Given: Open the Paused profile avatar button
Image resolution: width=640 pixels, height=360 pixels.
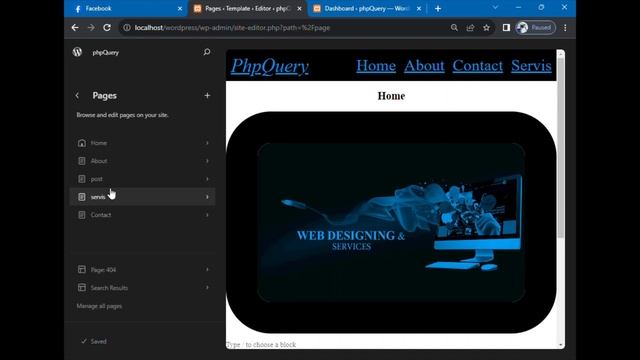Looking at the screenshot, I should pyautogui.click(x=536, y=27).
